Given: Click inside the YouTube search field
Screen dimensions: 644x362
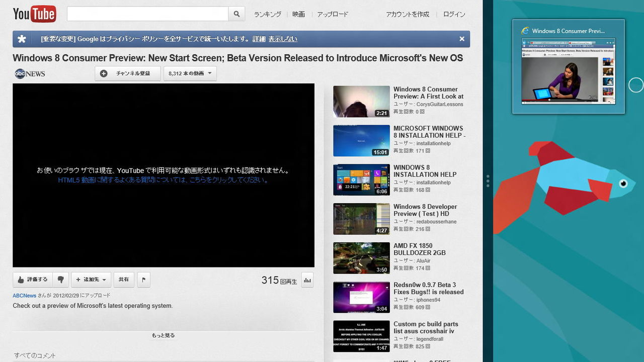Looking at the screenshot, I should pyautogui.click(x=147, y=14).
